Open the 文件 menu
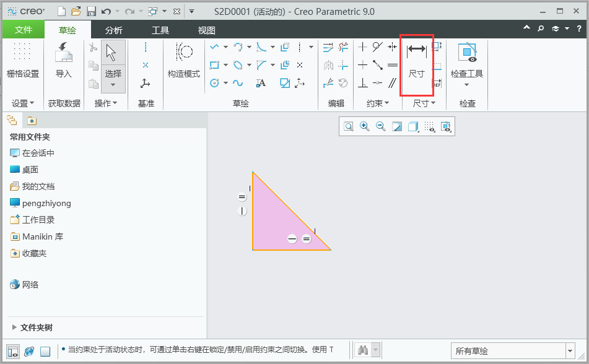 click(x=24, y=28)
